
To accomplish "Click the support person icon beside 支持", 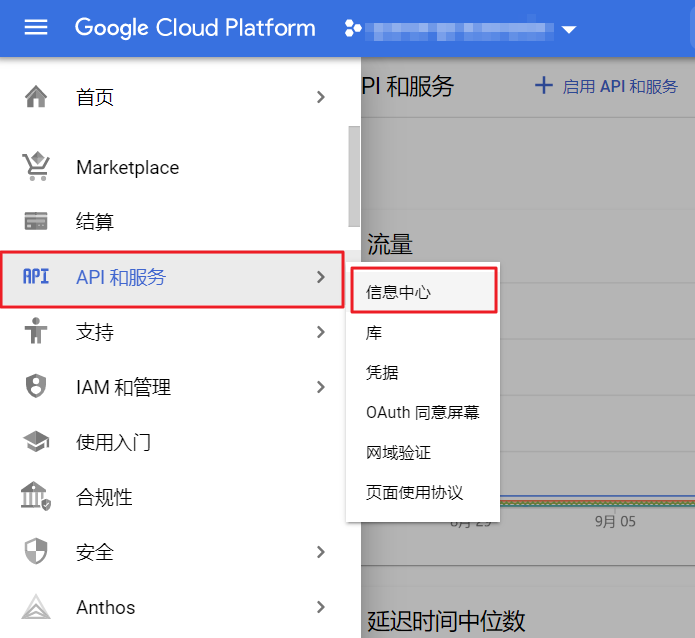I will point(36,332).
